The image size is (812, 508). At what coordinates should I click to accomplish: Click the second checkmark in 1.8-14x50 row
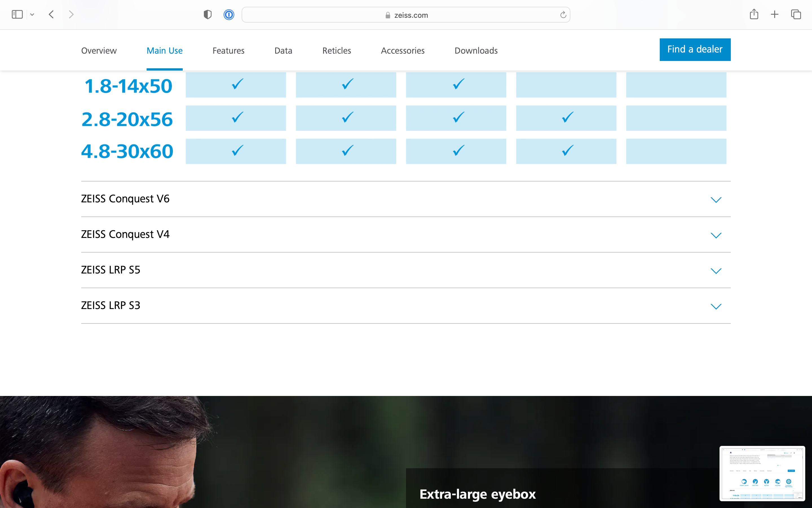[348, 84]
